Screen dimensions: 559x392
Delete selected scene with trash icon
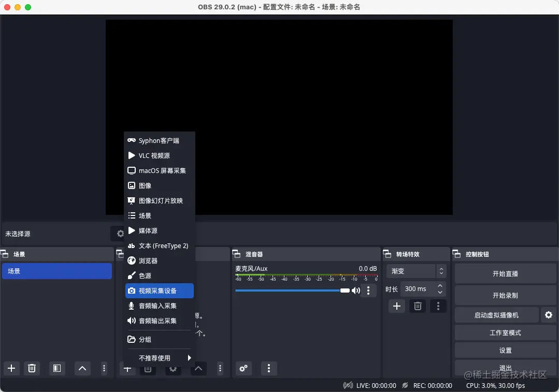pos(32,368)
